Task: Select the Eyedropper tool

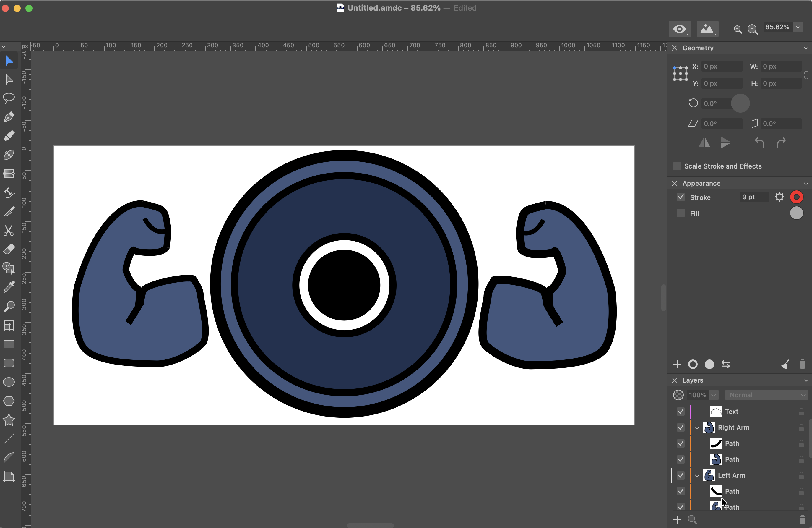Action: click(x=9, y=287)
